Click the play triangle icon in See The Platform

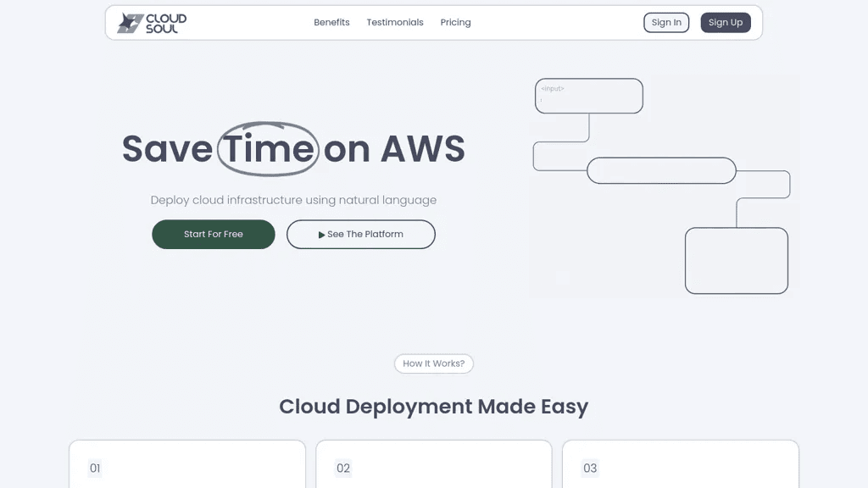point(321,235)
